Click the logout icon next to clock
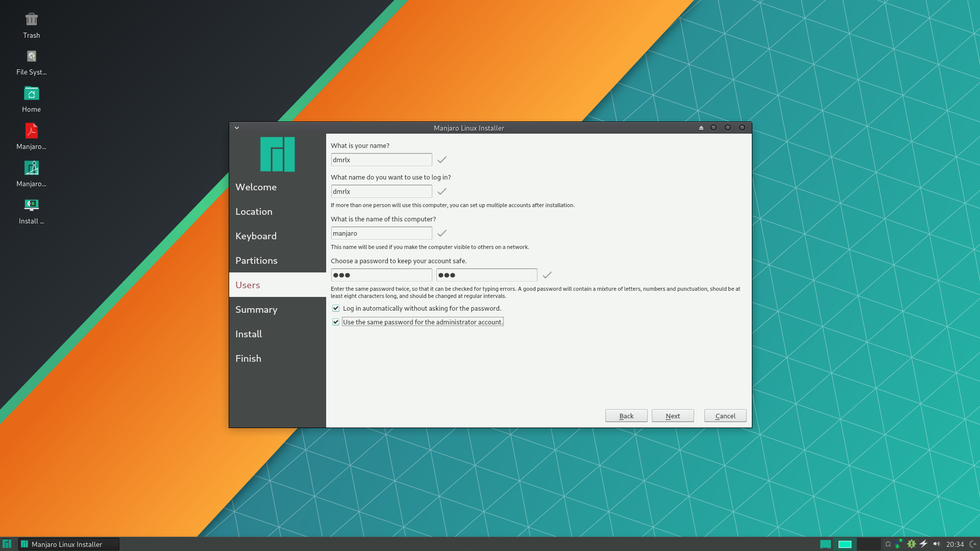980x551 pixels. pos(973,544)
